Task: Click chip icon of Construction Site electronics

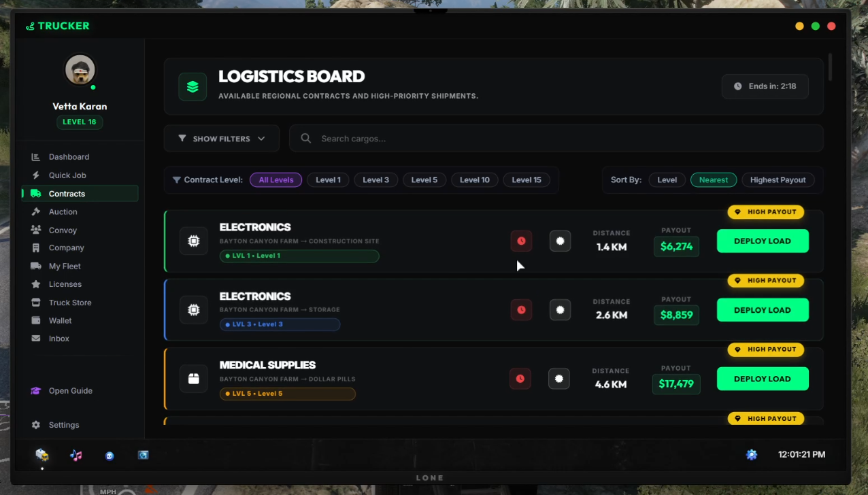Action: 194,241
